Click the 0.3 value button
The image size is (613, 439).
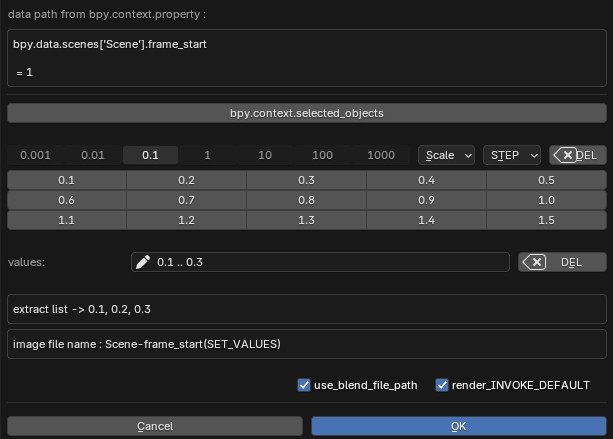306,180
